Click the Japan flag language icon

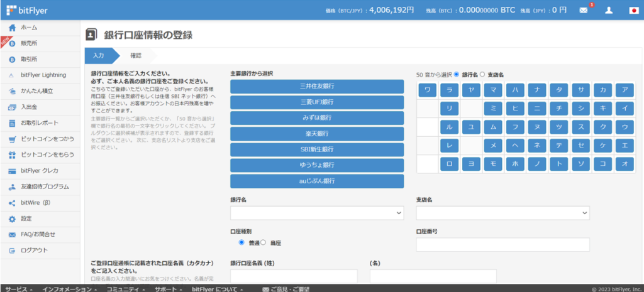[633, 11]
